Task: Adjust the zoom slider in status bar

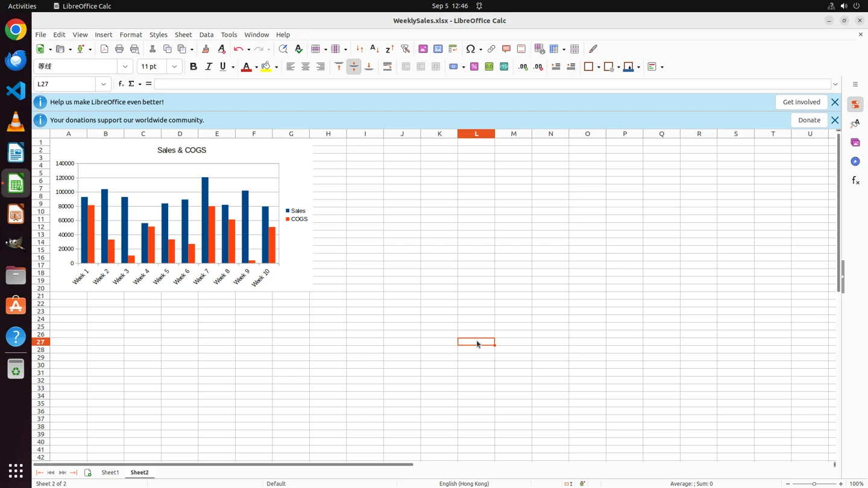Action: pos(814,484)
